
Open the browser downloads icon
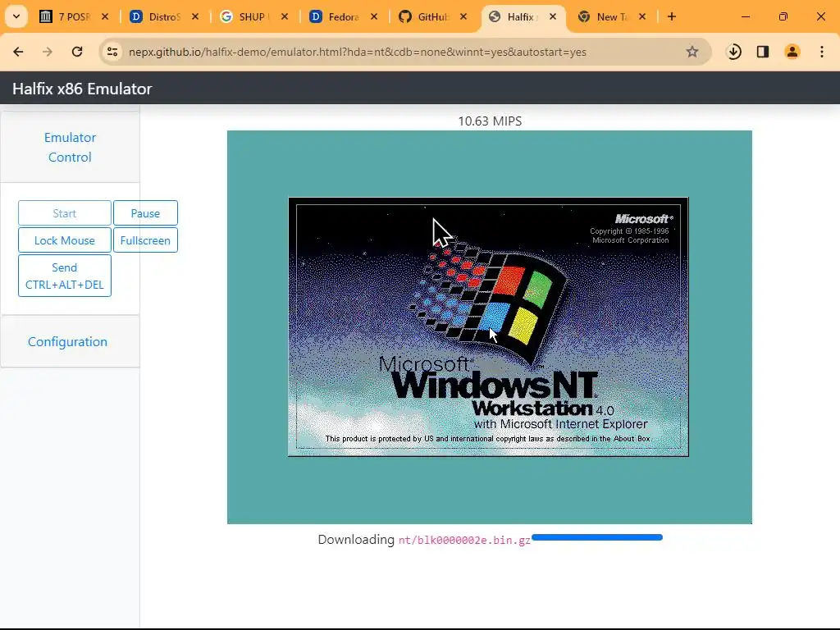click(734, 52)
